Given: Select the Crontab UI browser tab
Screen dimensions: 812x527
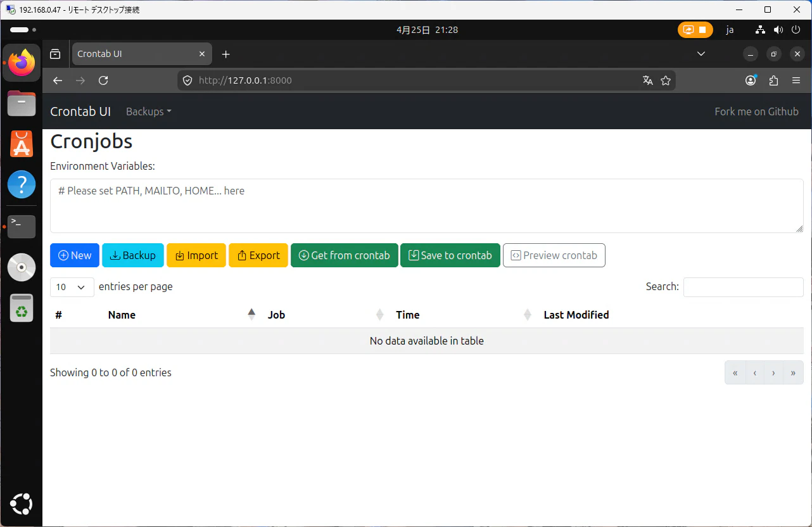Looking at the screenshot, I should 142,54.
